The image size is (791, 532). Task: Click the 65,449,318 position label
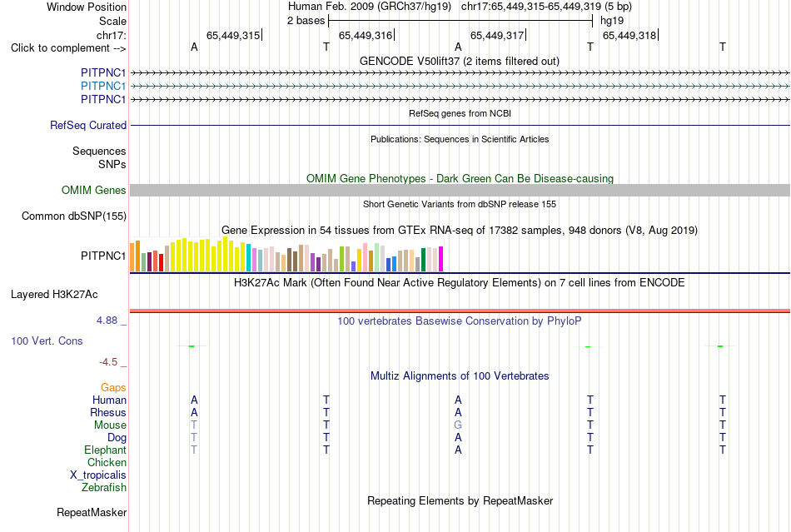tap(629, 35)
